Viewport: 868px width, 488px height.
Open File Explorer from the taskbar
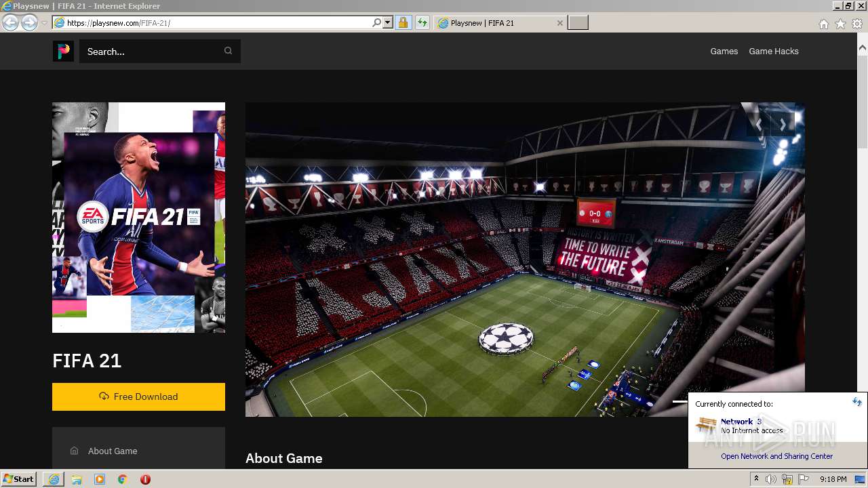[77, 479]
